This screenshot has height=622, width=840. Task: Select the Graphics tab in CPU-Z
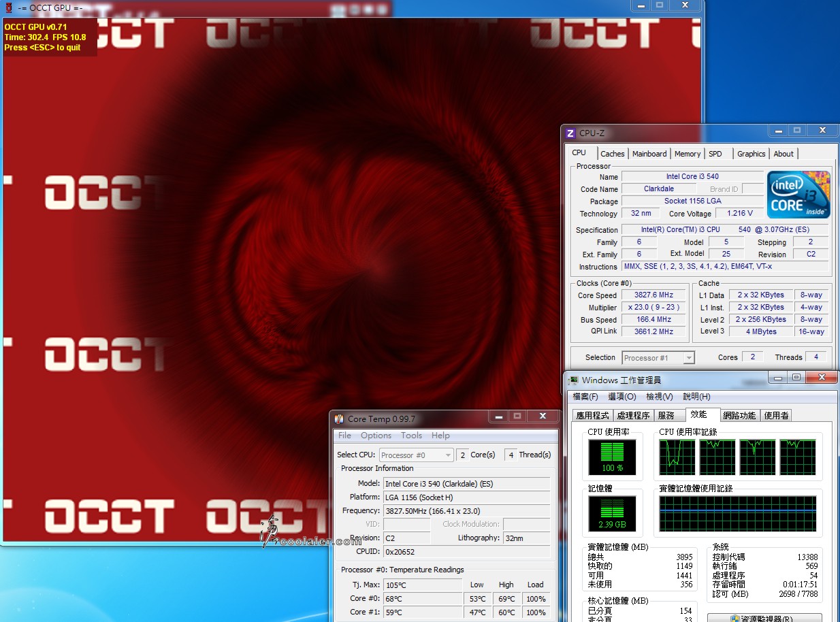752,154
